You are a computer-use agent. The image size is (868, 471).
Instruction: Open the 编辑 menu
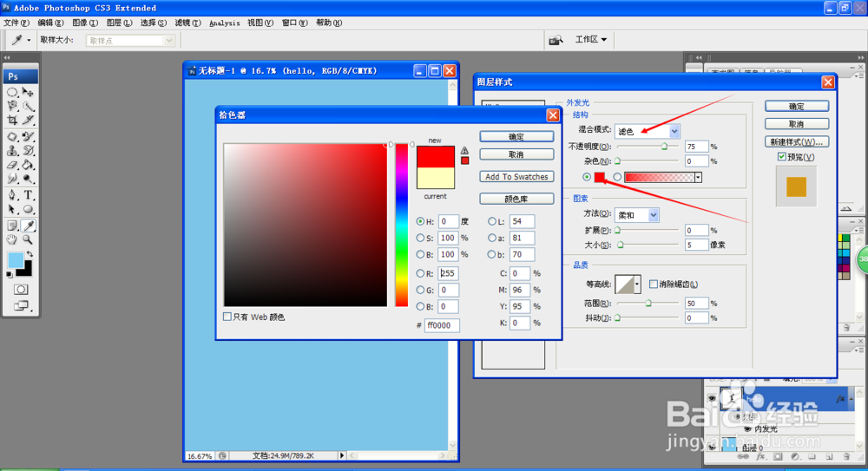[x=50, y=23]
